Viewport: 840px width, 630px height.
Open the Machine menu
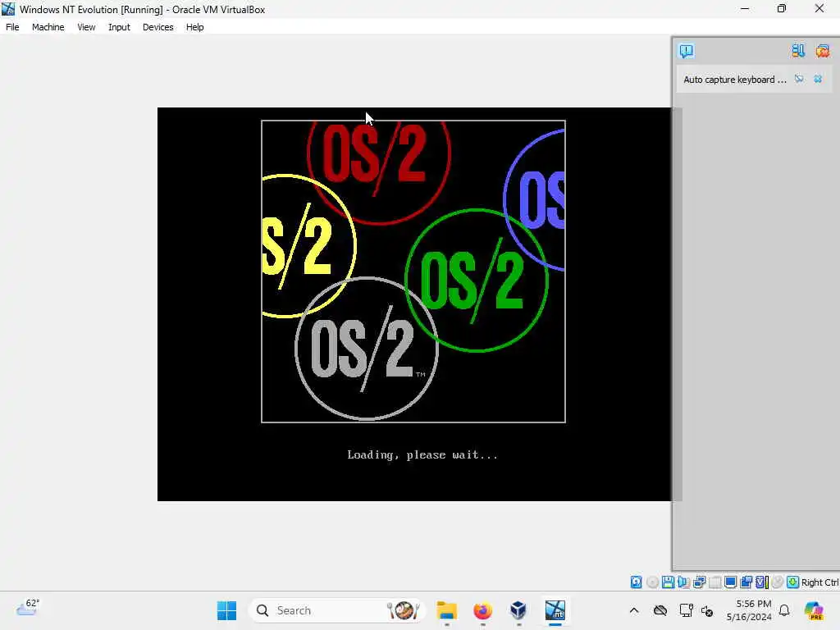click(x=48, y=27)
